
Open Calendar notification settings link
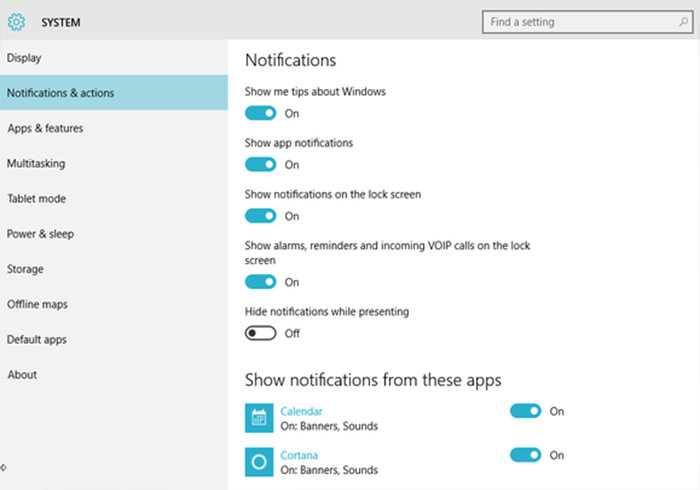[x=301, y=411]
